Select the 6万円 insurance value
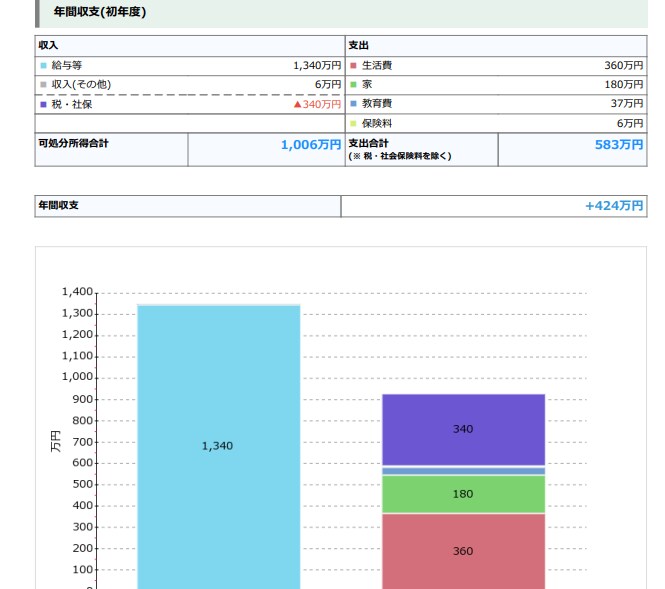 tap(630, 124)
